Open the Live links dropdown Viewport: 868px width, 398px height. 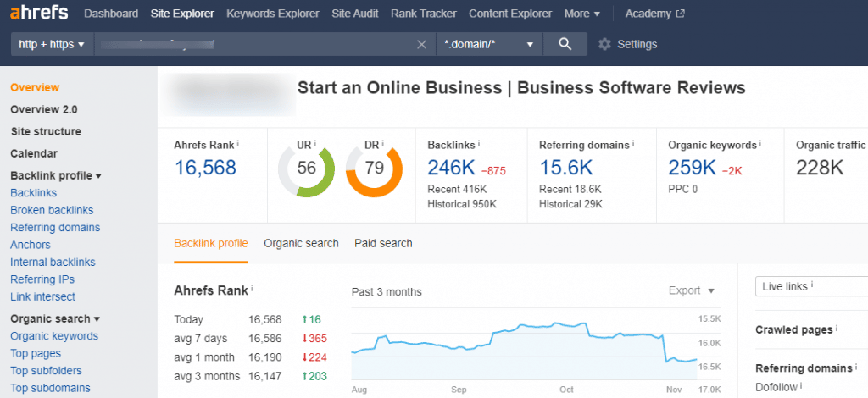tap(811, 286)
